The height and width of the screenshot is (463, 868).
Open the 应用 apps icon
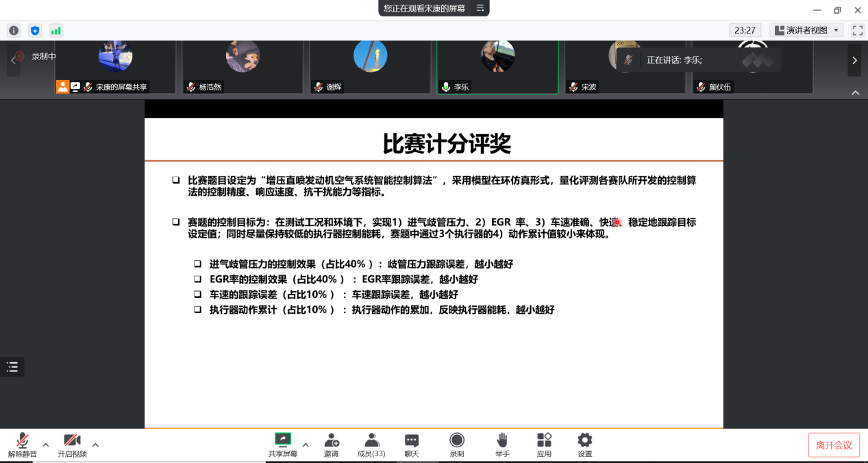coord(544,444)
